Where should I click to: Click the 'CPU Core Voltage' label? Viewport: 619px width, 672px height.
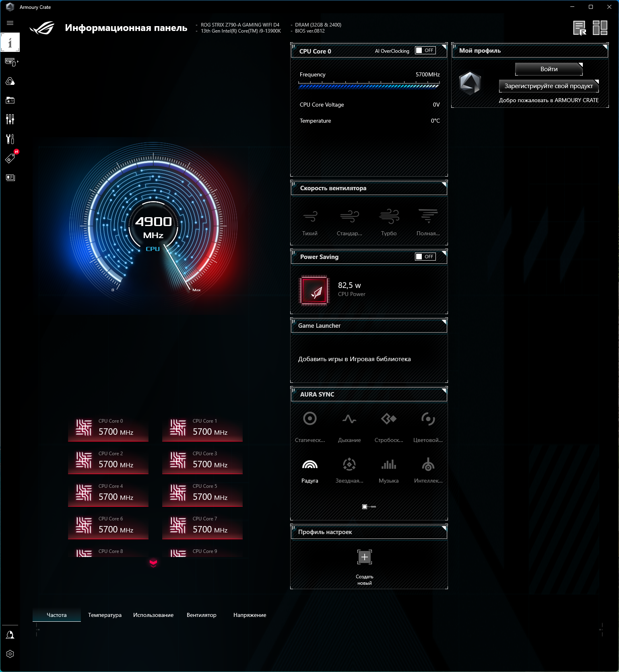322,105
